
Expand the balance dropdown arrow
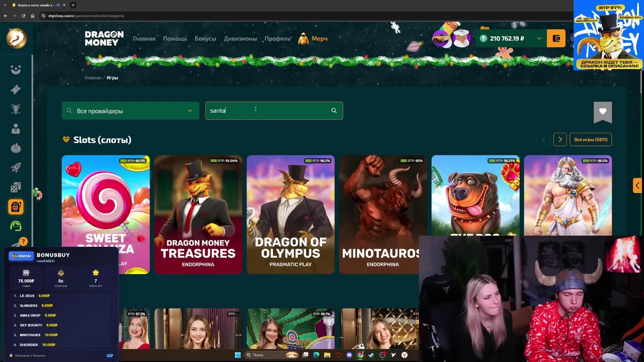(539, 39)
